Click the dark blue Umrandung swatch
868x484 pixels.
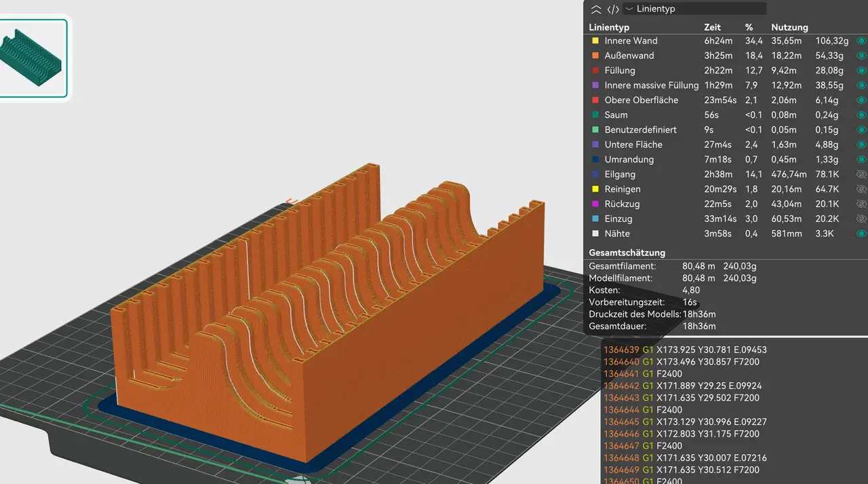[x=595, y=160]
